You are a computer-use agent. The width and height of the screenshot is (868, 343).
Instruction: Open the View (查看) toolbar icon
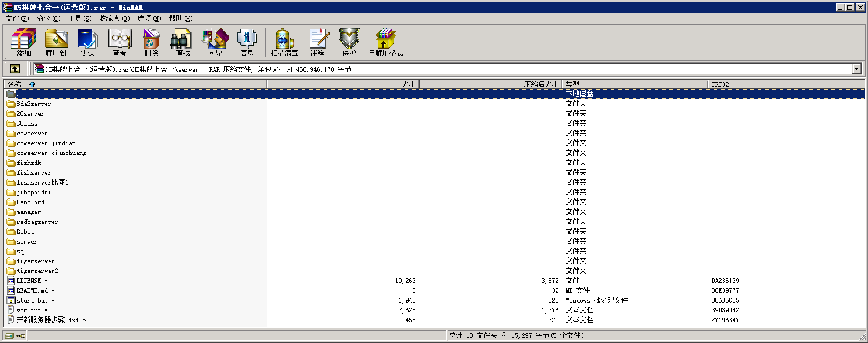click(x=119, y=42)
